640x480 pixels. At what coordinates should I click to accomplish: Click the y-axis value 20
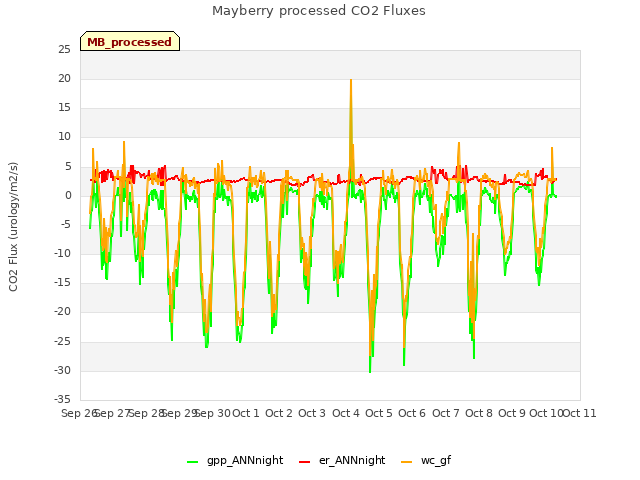[x=64, y=79]
